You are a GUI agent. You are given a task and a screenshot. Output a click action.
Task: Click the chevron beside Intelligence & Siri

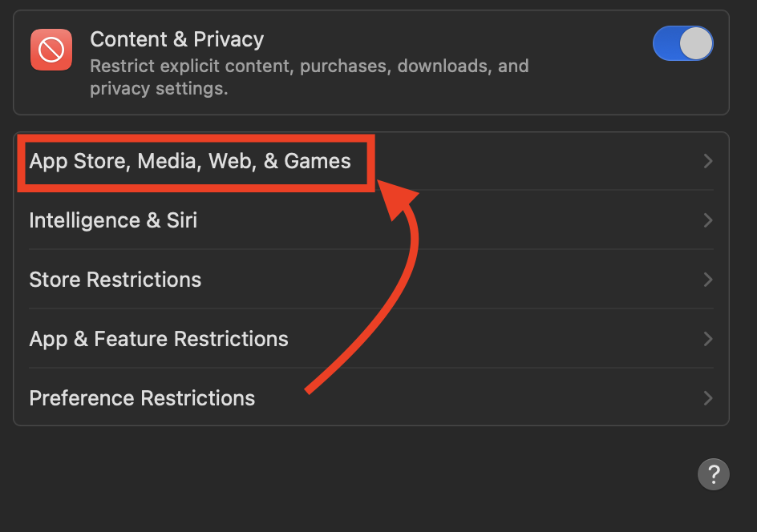[708, 220]
